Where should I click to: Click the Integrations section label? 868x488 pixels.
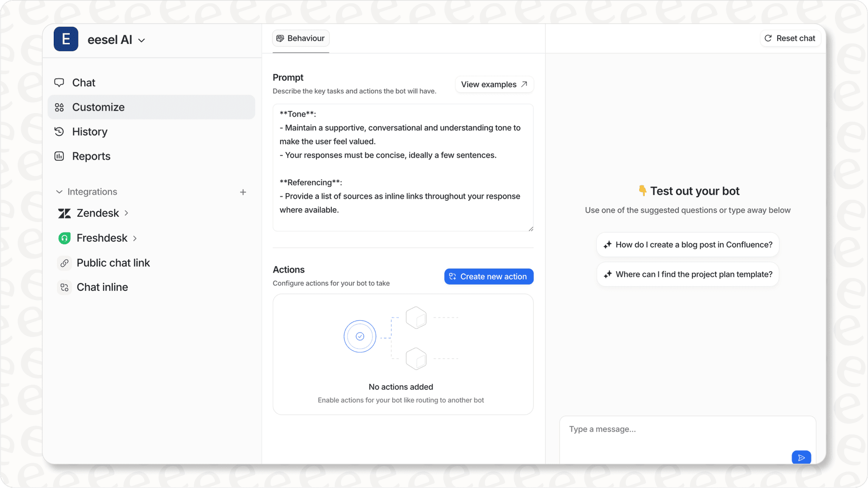coord(92,192)
